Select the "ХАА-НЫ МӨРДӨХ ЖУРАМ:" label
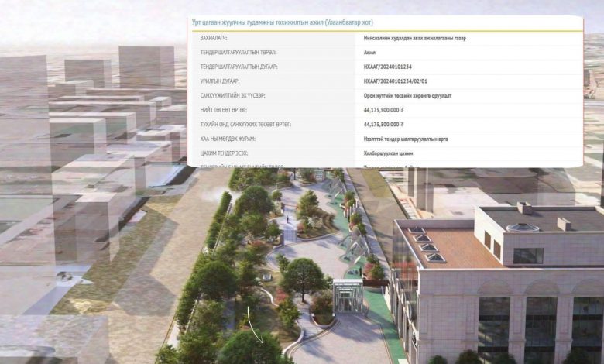Screen dimensions: 604x364 (x=228, y=139)
